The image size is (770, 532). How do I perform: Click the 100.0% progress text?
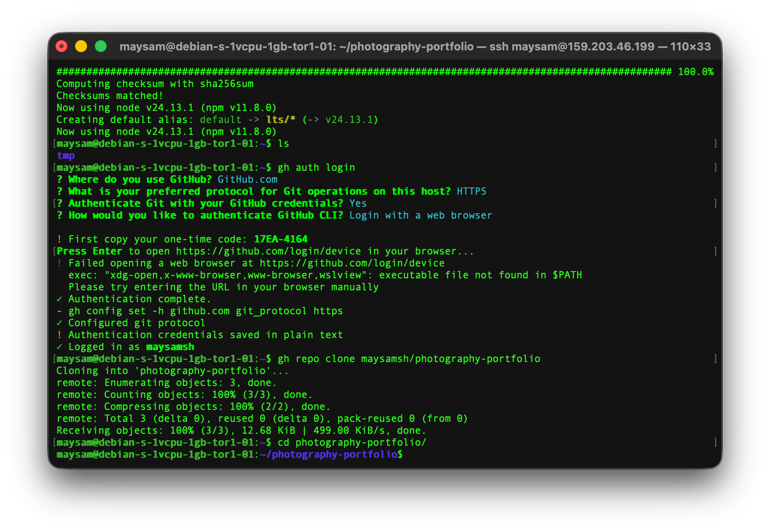696,72
